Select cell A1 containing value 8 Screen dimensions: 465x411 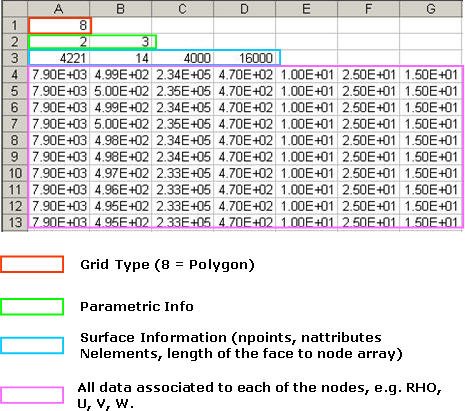pyautogui.click(x=59, y=25)
